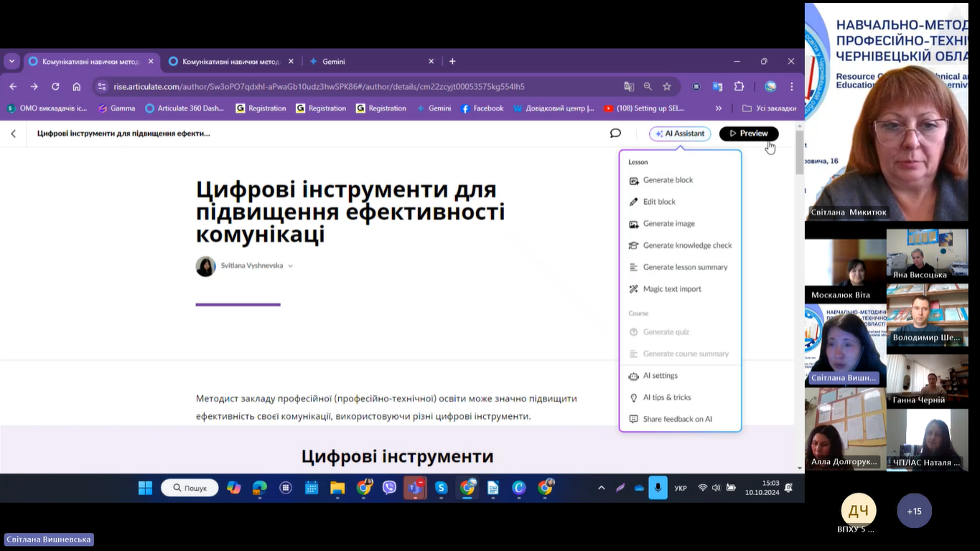This screenshot has width=980, height=551.
Task: Click the Windows taskbar search box
Action: 190,488
